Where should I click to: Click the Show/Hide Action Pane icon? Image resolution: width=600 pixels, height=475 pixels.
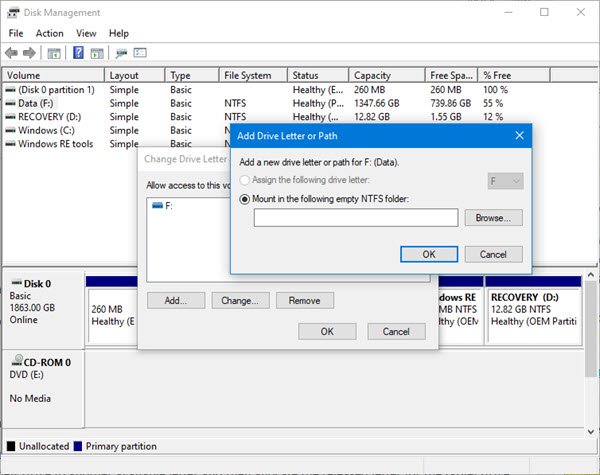[96, 53]
